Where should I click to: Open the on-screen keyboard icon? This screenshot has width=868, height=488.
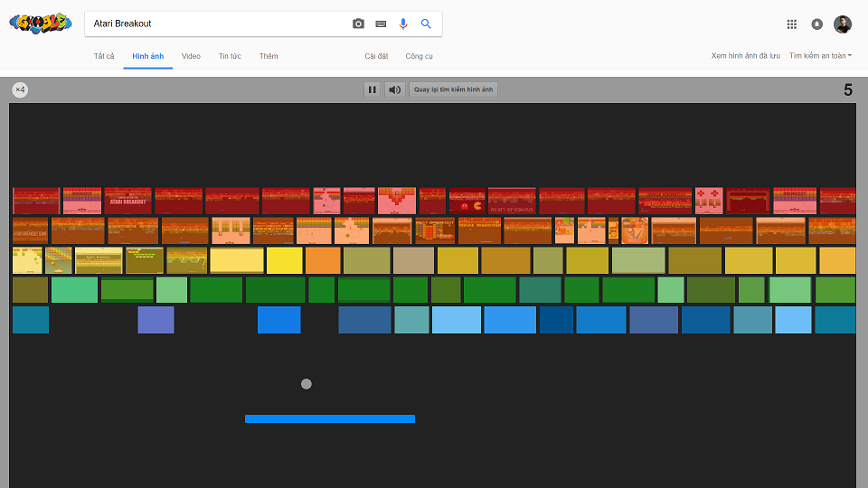click(381, 23)
